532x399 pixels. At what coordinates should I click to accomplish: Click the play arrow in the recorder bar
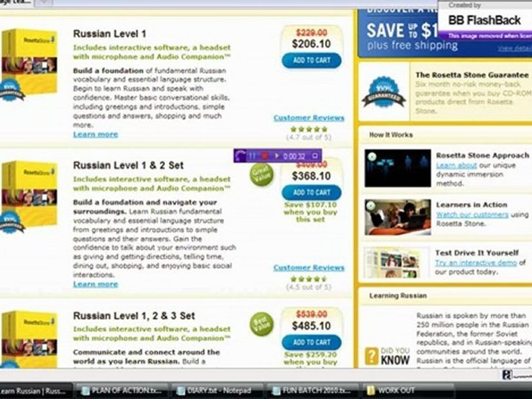277,156
